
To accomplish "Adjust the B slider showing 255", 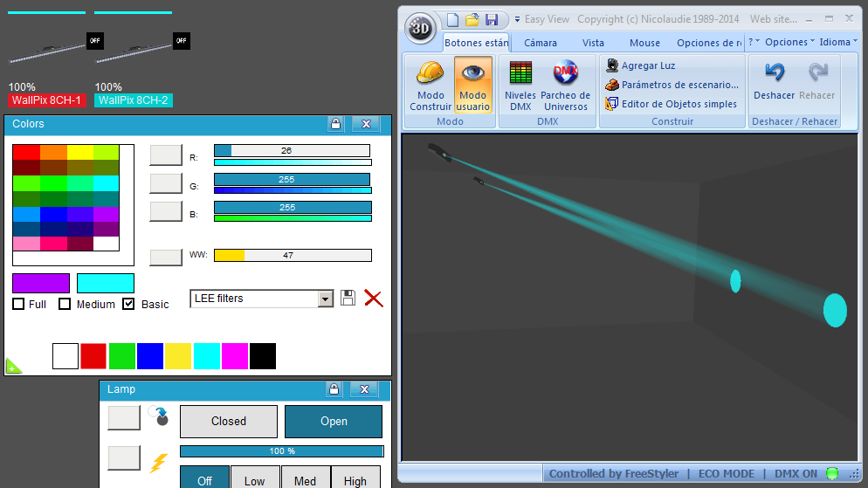I will [x=293, y=208].
